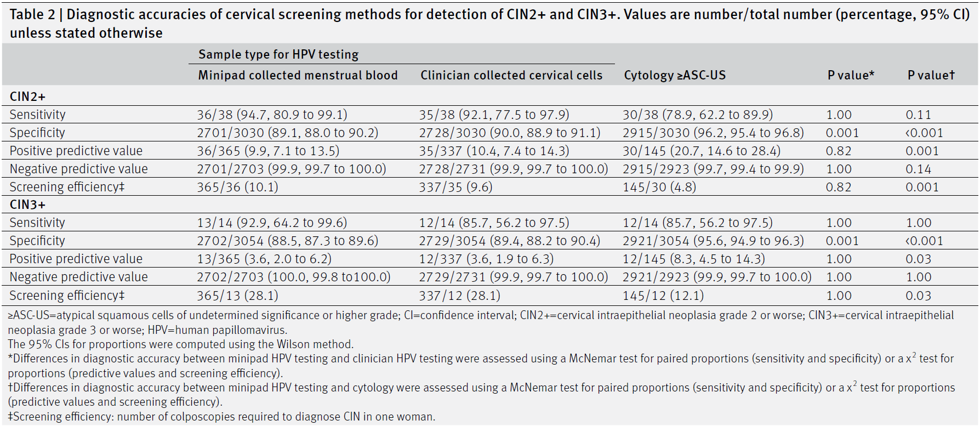The height and width of the screenshot is (426, 980).
Task: Select the cell 30/145 (20.7, 14.6 to 28.4)
Action: click(x=701, y=151)
